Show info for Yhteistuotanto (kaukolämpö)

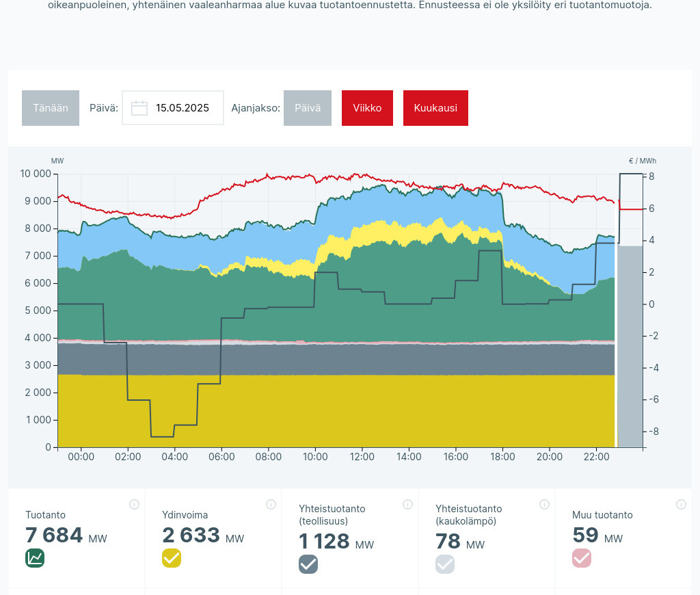(x=544, y=505)
